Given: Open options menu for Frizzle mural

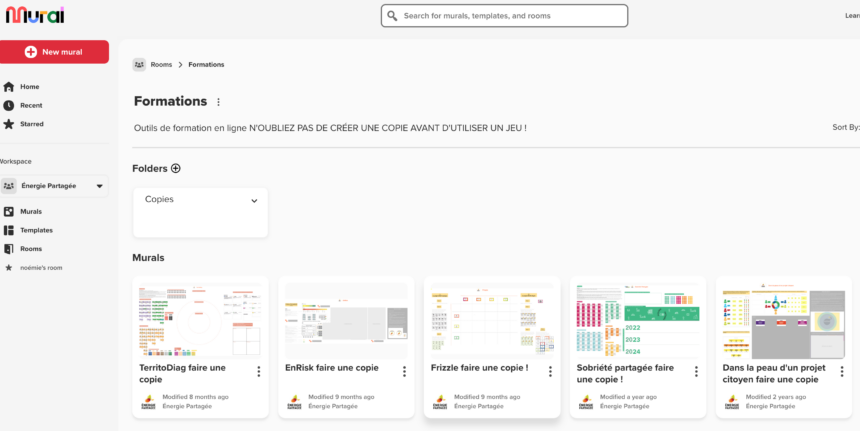Looking at the screenshot, I should tap(550, 372).
